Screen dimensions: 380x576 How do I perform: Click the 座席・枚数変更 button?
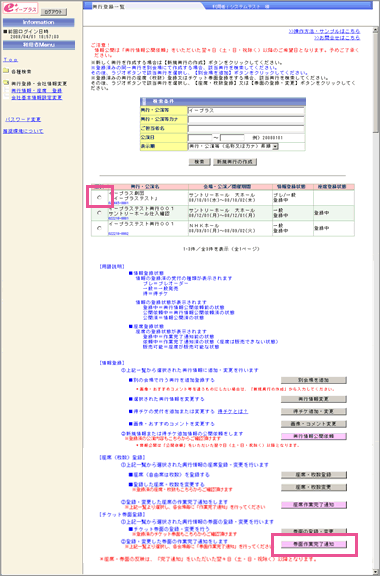point(313,487)
